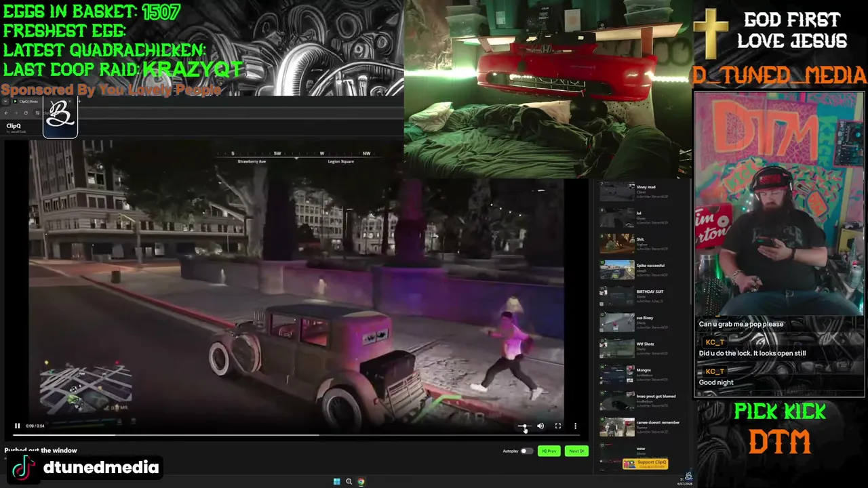
Task: Open a new browser tab
Action: click(x=79, y=102)
